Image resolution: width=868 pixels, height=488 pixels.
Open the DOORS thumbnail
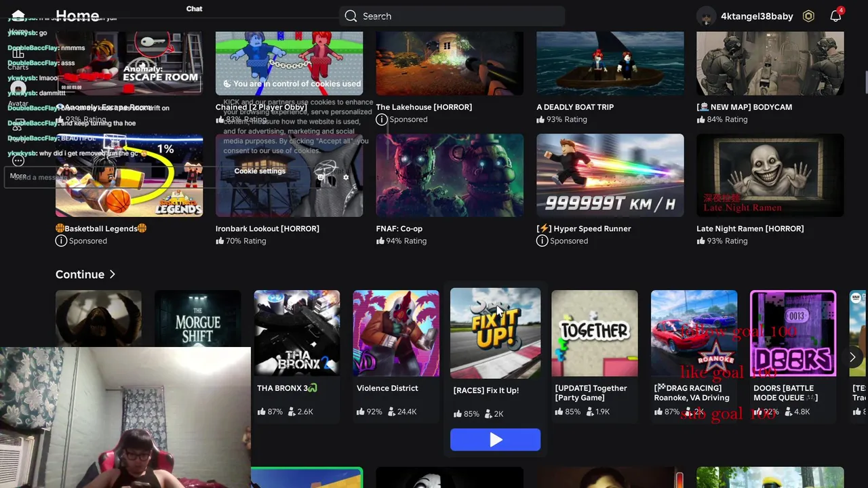tap(793, 333)
